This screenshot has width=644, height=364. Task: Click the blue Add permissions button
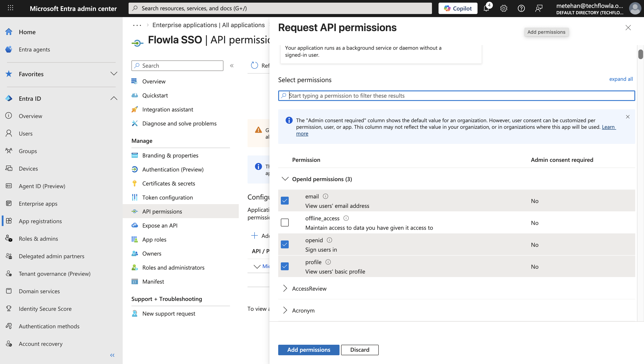tap(308, 350)
